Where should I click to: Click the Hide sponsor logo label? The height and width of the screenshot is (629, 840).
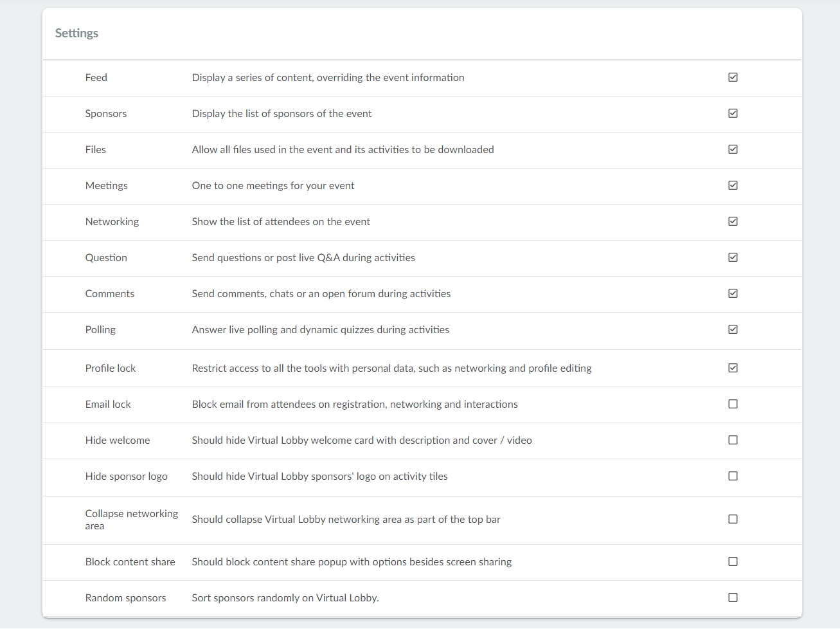pos(126,477)
